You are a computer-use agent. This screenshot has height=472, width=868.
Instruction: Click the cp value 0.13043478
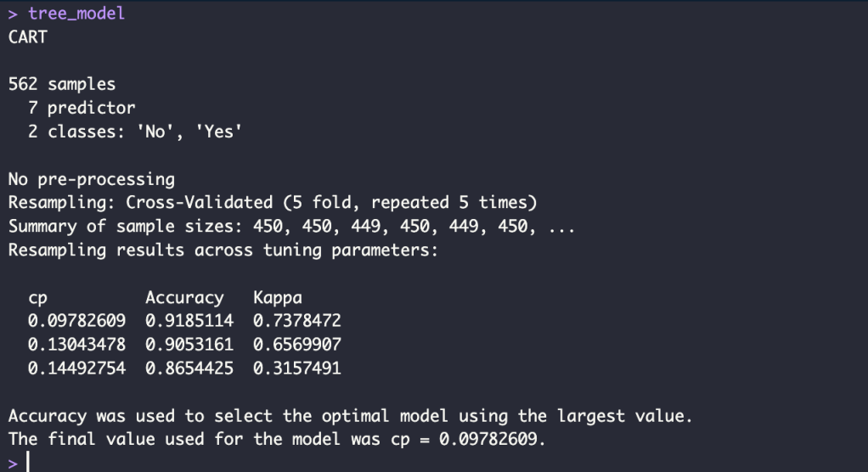click(76, 345)
